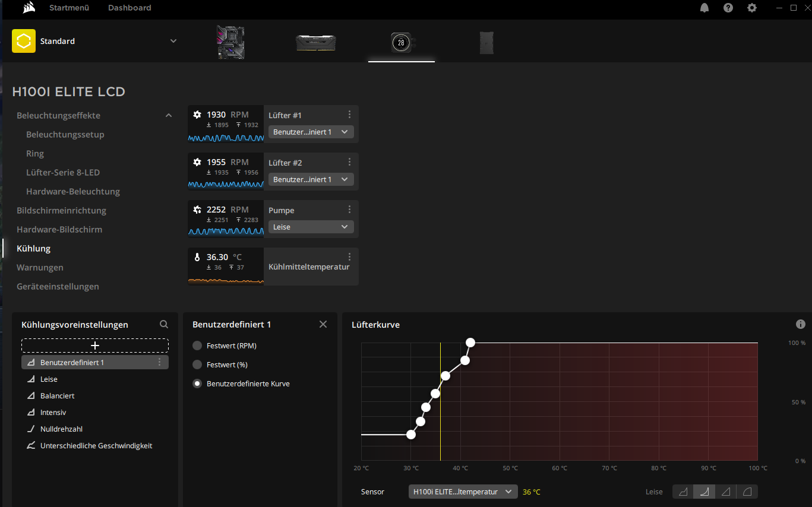Show Lüfterkurve info icon
Image resolution: width=812 pixels, height=507 pixels.
click(801, 324)
